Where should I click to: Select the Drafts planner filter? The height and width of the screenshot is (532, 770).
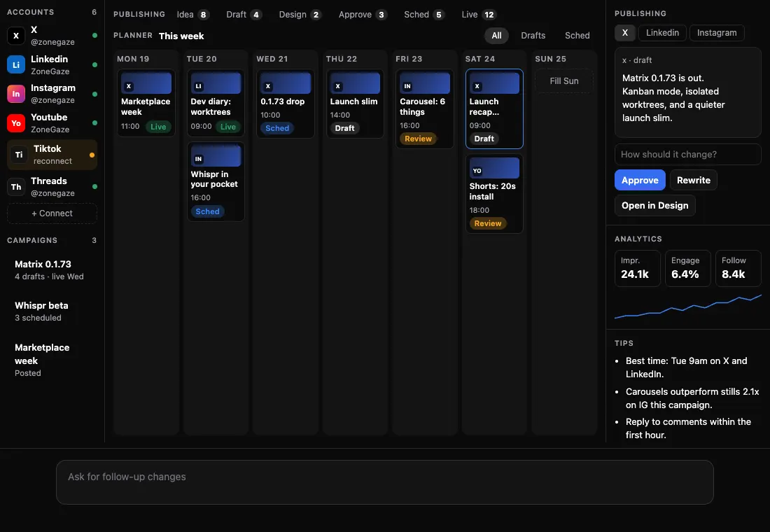[x=533, y=36]
